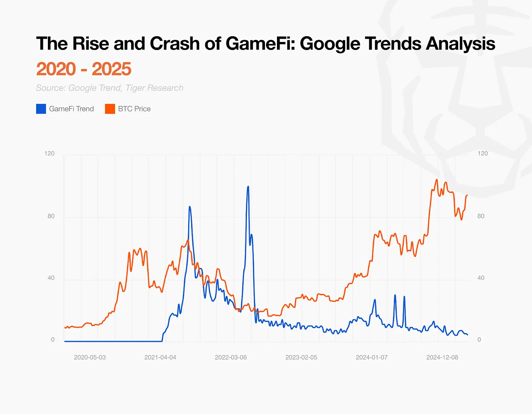The width and height of the screenshot is (532, 414).
Task: Click the right axis 80 label
Action: pyautogui.click(x=481, y=216)
